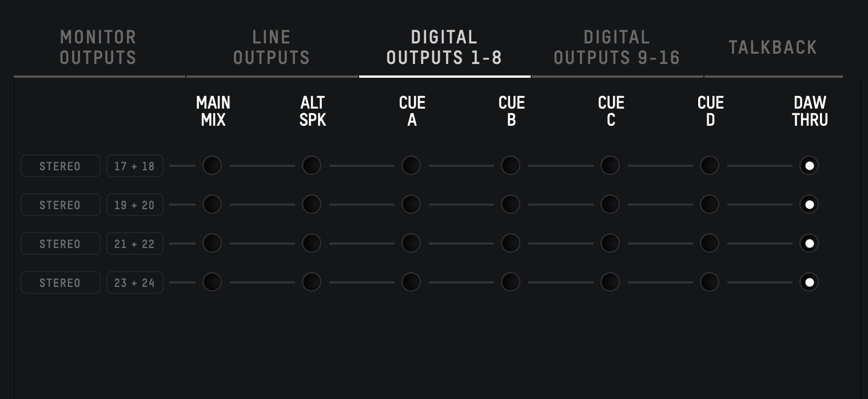Assign Main Mix to outputs 23 + 24
868x399 pixels.
coord(212,282)
